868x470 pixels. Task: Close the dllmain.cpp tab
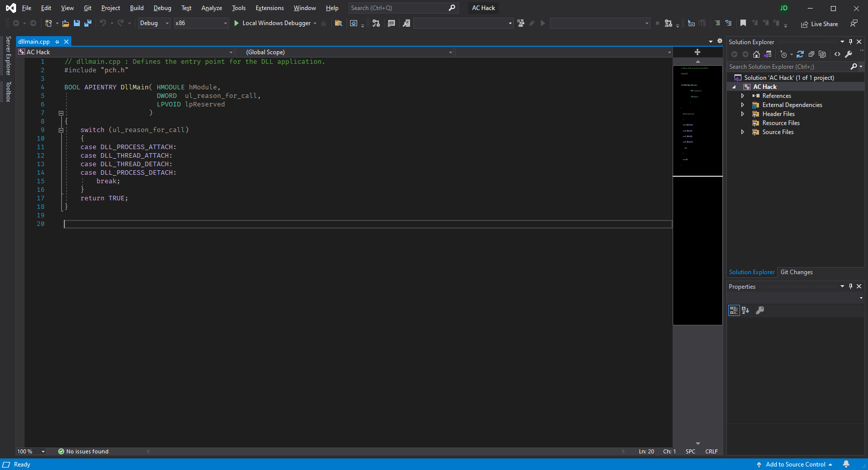tap(66, 42)
